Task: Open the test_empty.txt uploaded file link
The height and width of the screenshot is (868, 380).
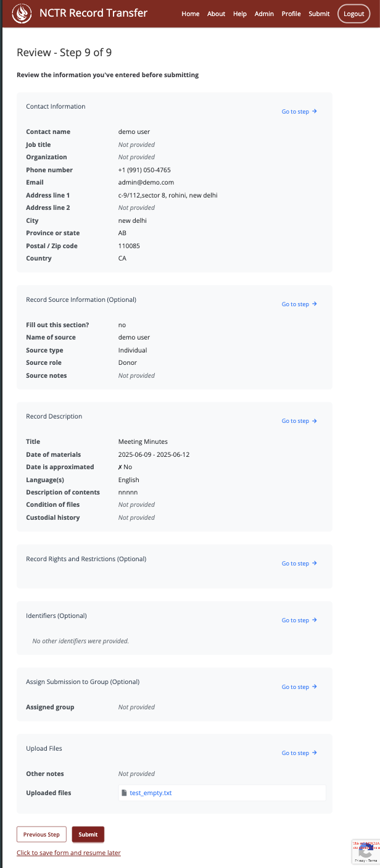Action: (151, 793)
